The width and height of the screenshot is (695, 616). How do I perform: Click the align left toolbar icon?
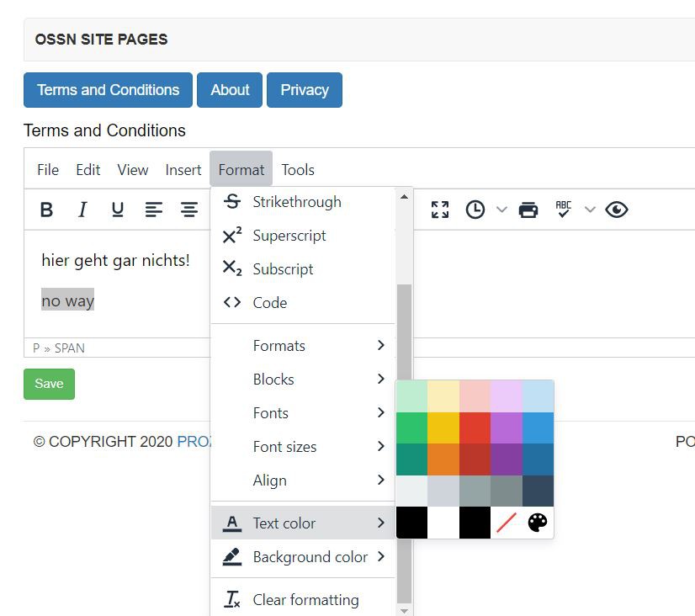(x=153, y=210)
